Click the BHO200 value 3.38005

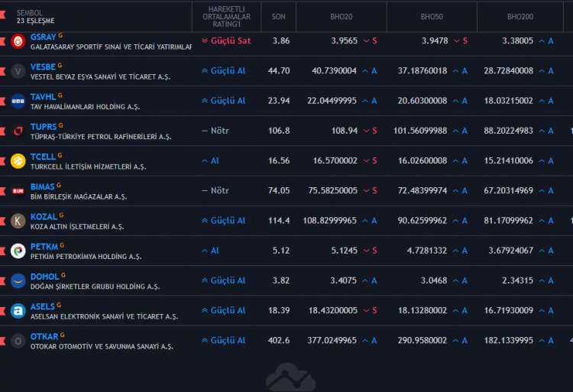[x=517, y=41]
